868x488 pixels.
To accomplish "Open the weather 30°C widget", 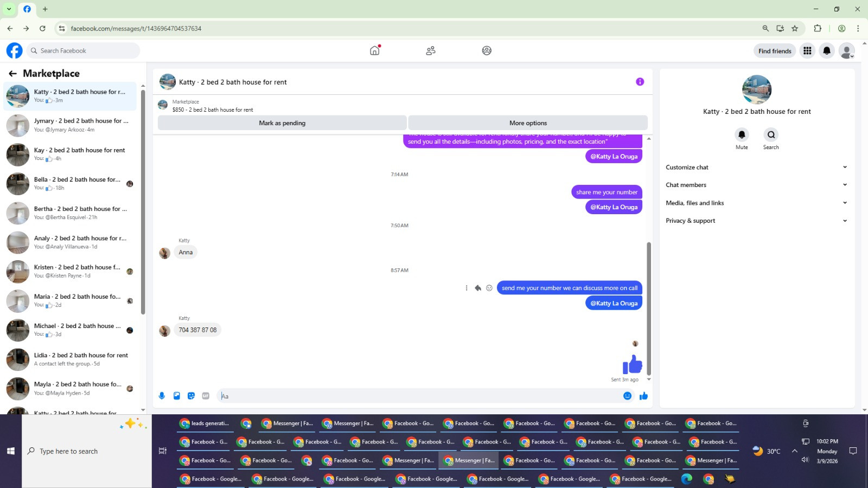I will click(767, 451).
